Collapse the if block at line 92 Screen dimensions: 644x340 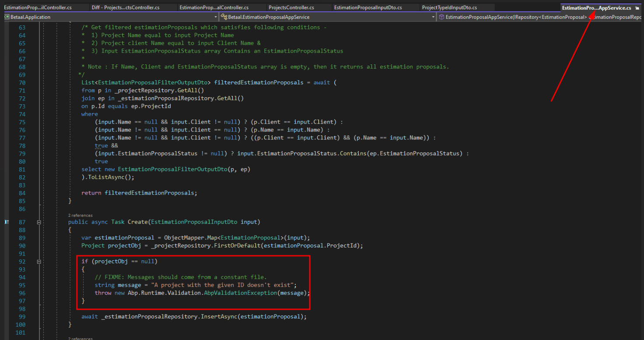[39, 262]
